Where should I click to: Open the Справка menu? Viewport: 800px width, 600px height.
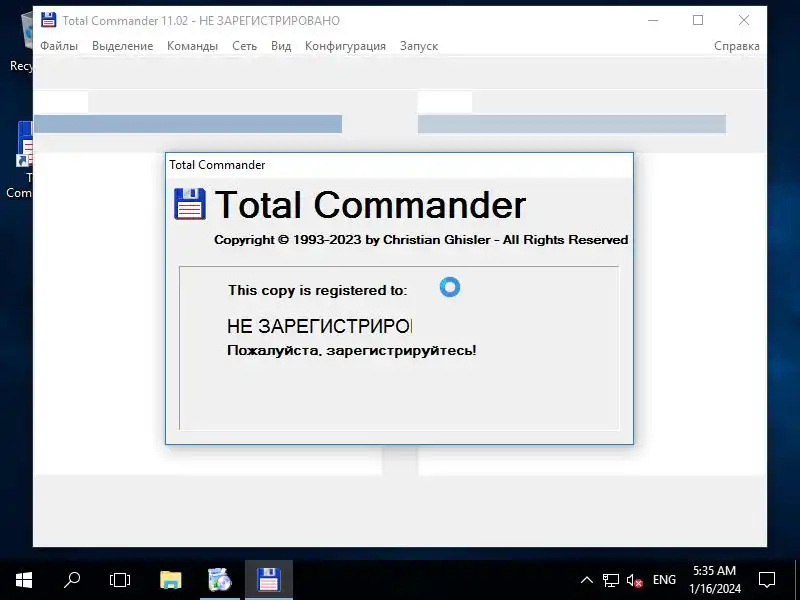pyautogui.click(x=737, y=46)
